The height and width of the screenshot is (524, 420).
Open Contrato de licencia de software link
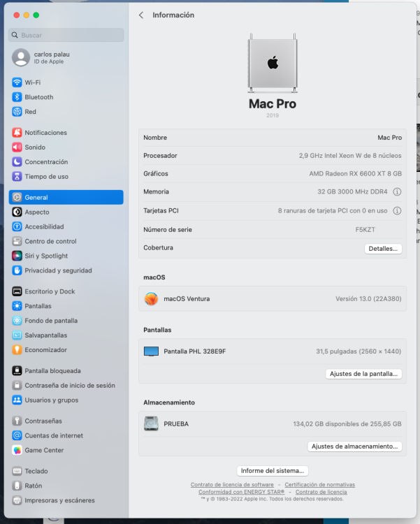[232, 485]
